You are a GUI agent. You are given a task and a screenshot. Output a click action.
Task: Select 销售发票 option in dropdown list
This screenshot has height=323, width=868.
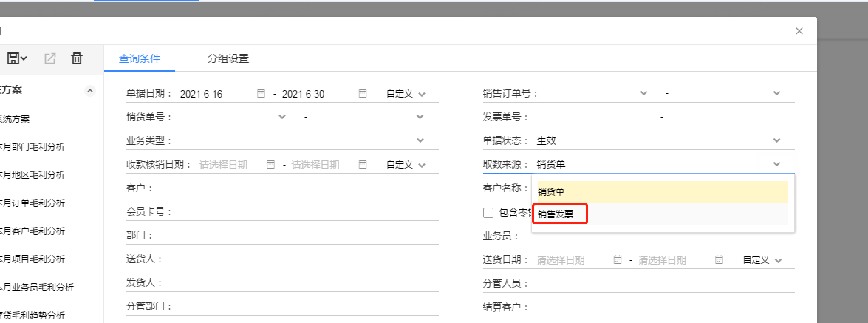[x=663, y=214]
